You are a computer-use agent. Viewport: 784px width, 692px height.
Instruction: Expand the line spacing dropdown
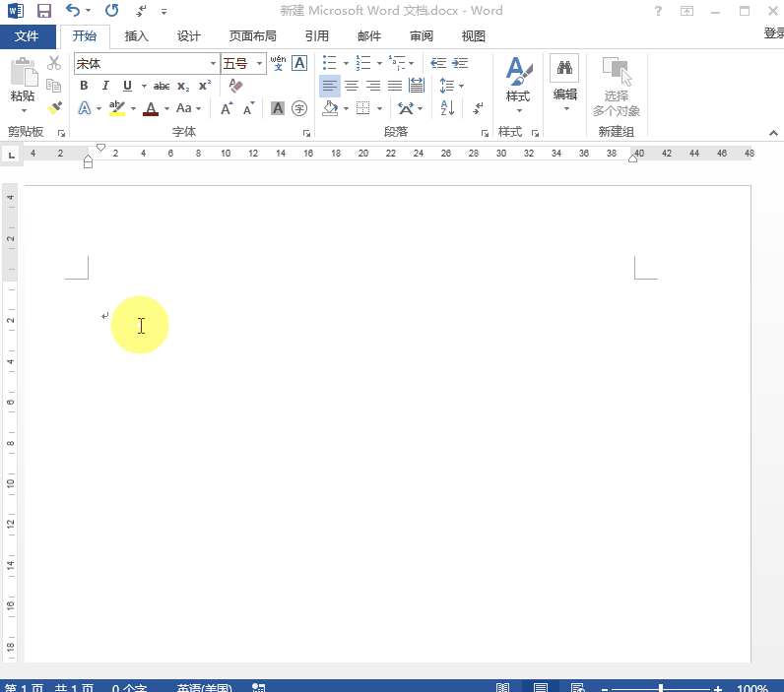(x=461, y=87)
